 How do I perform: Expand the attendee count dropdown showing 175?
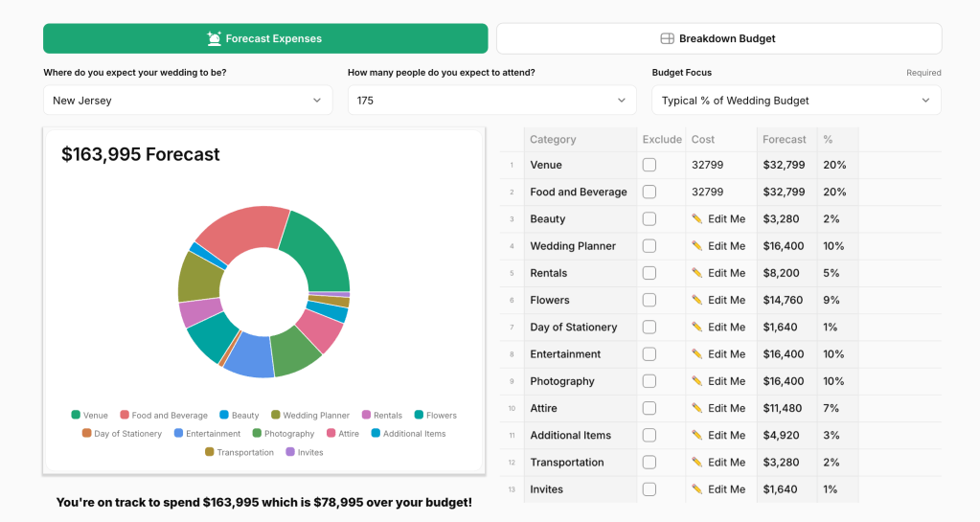pos(491,101)
